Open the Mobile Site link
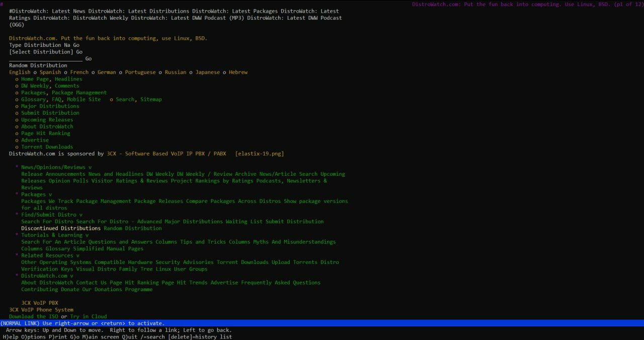This screenshot has height=340, width=644. [x=84, y=99]
